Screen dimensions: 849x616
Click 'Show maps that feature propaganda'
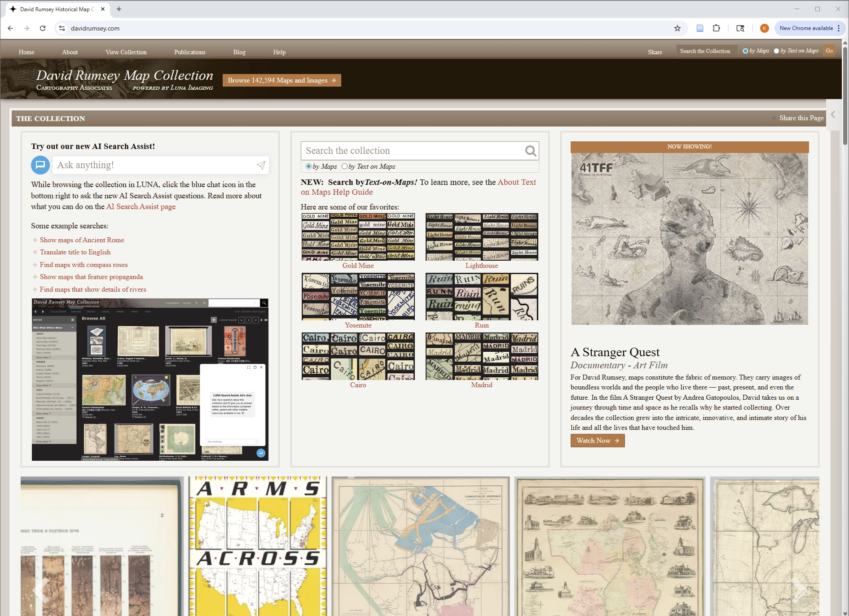(x=91, y=277)
